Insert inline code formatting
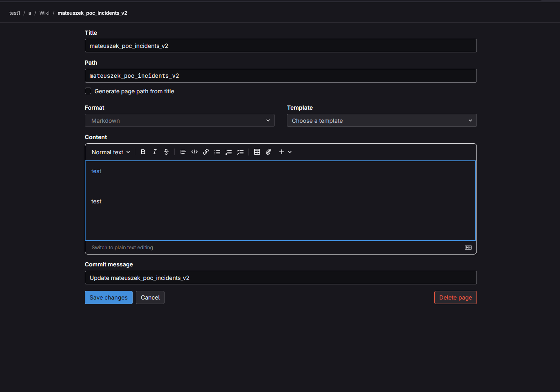560x392 pixels. (194, 152)
